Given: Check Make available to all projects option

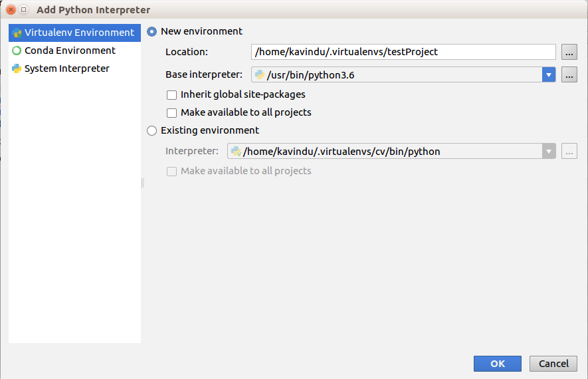Looking at the screenshot, I should 172,113.
